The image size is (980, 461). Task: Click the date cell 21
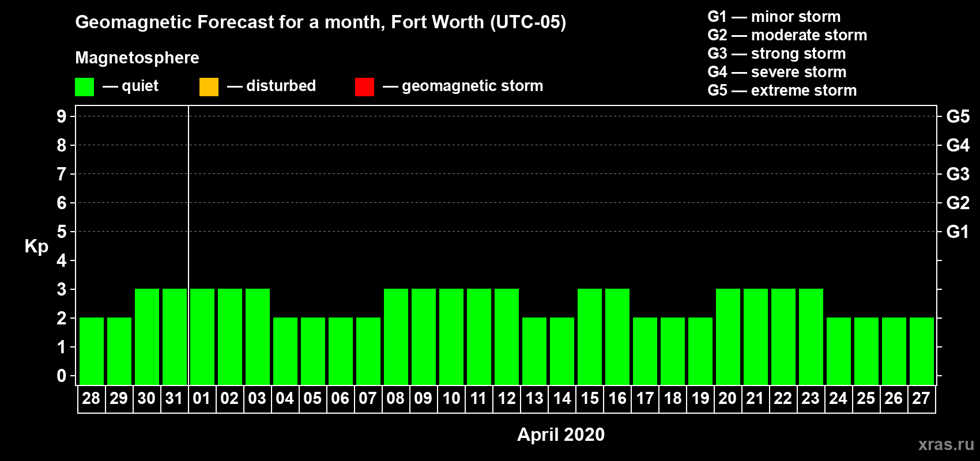click(755, 399)
